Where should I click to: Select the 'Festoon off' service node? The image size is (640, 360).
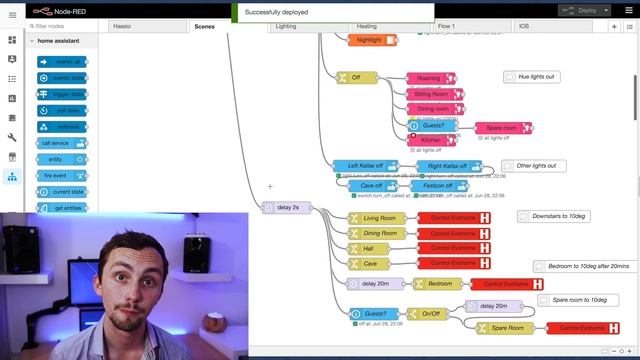click(439, 186)
